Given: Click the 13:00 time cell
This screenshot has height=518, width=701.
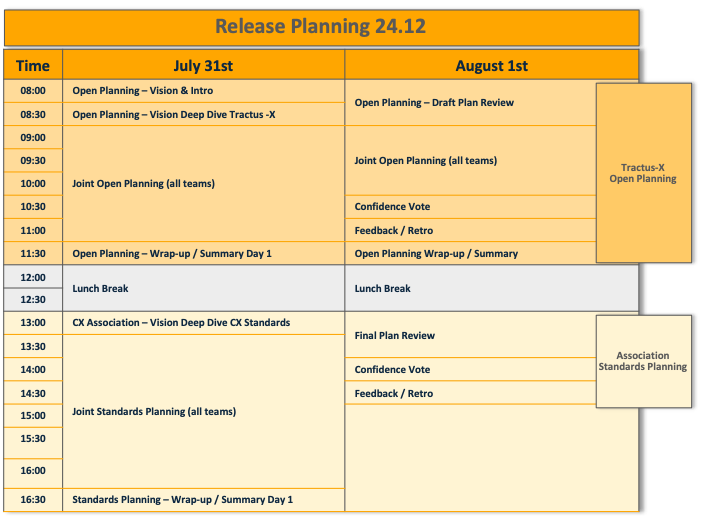Looking at the screenshot, I should [33, 323].
